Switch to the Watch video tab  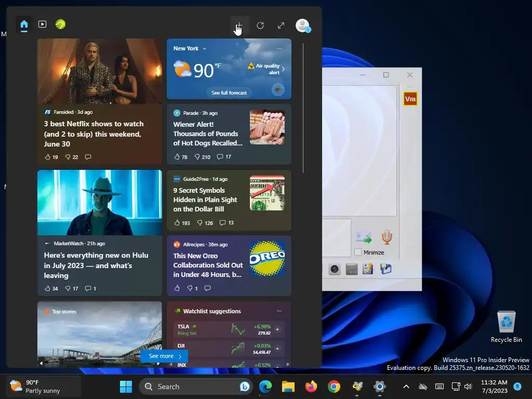(x=43, y=24)
